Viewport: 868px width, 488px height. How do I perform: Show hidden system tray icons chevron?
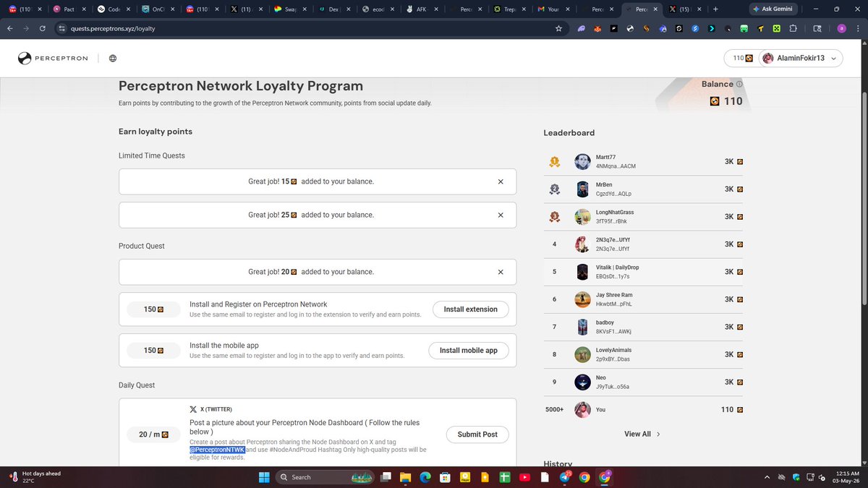[x=767, y=477]
